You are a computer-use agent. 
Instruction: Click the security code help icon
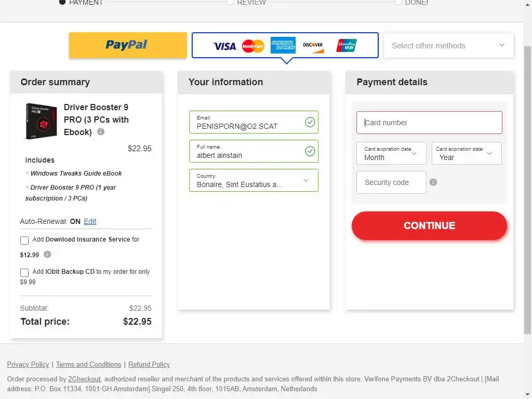(x=433, y=182)
